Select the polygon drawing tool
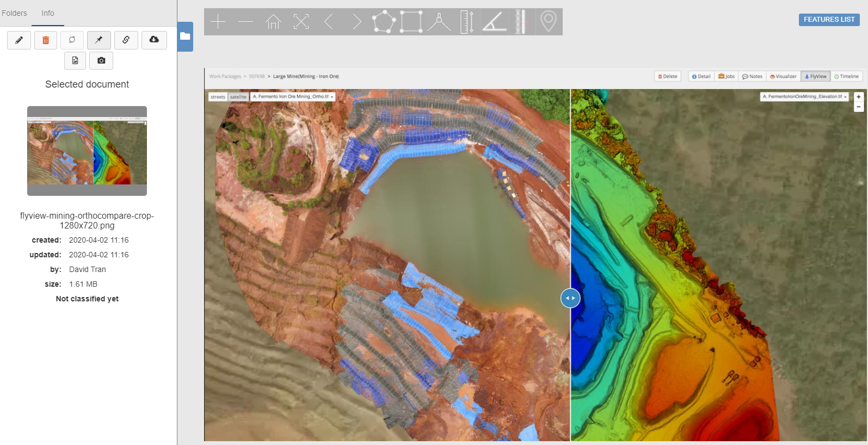Viewport: 868px width, 445px height. coord(384,22)
